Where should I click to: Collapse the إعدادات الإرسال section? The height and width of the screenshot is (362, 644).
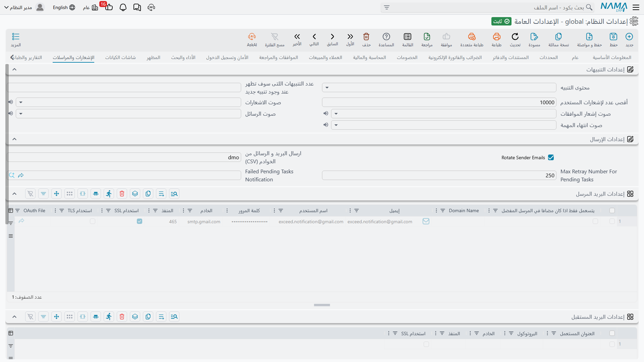click(14, 139)
